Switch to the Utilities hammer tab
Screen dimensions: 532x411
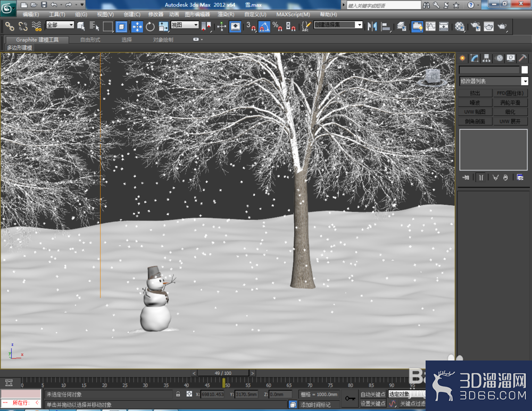(523, 58)
